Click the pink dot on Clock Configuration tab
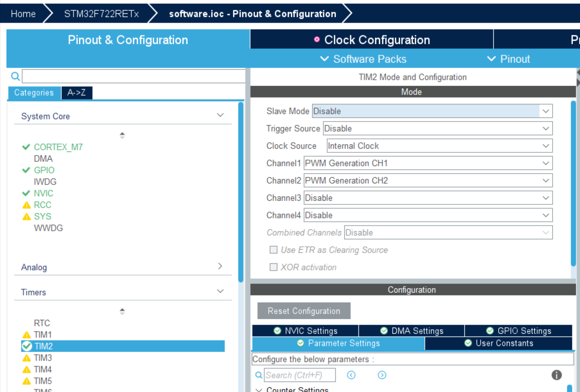Image resolution: width=580 pixels, height=392 pixels. point(316,39)
